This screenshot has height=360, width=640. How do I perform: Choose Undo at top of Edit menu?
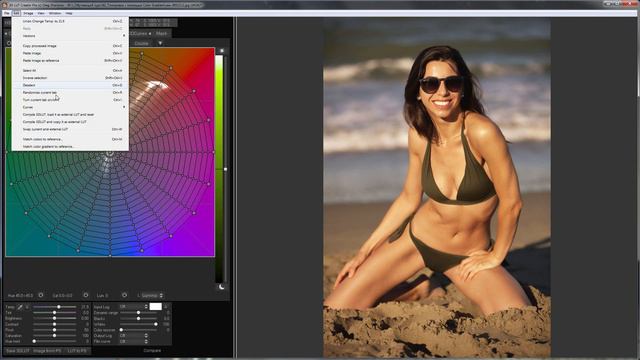(70, 21)
